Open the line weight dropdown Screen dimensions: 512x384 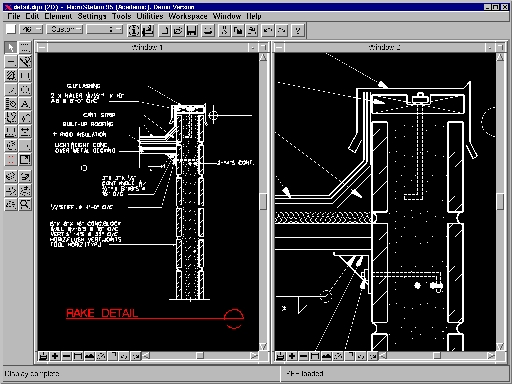105,29
